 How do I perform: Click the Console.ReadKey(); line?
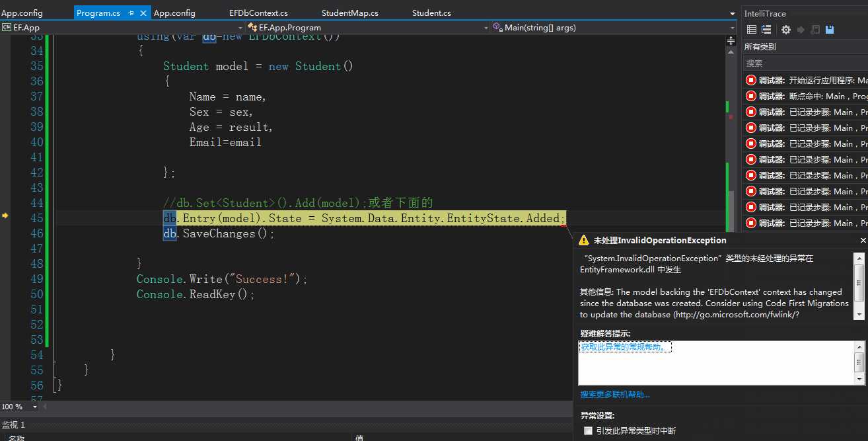tap(196, 294)
